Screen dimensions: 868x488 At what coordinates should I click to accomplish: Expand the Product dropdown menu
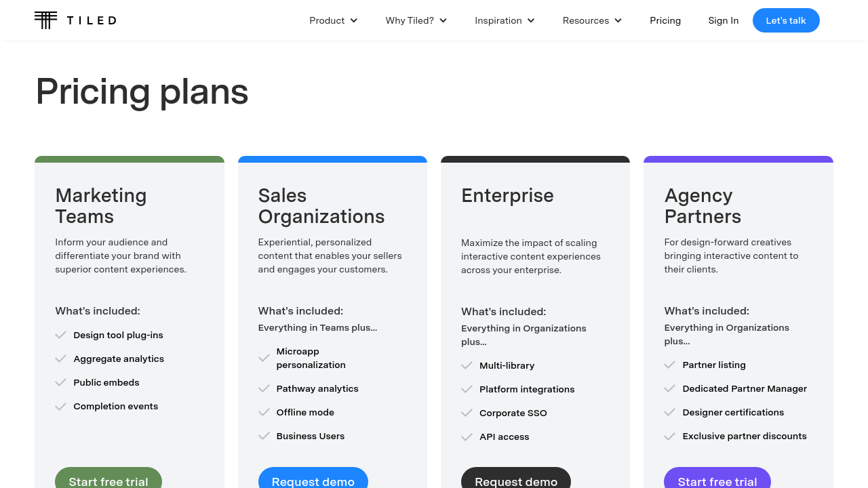[x=333, y=20]
